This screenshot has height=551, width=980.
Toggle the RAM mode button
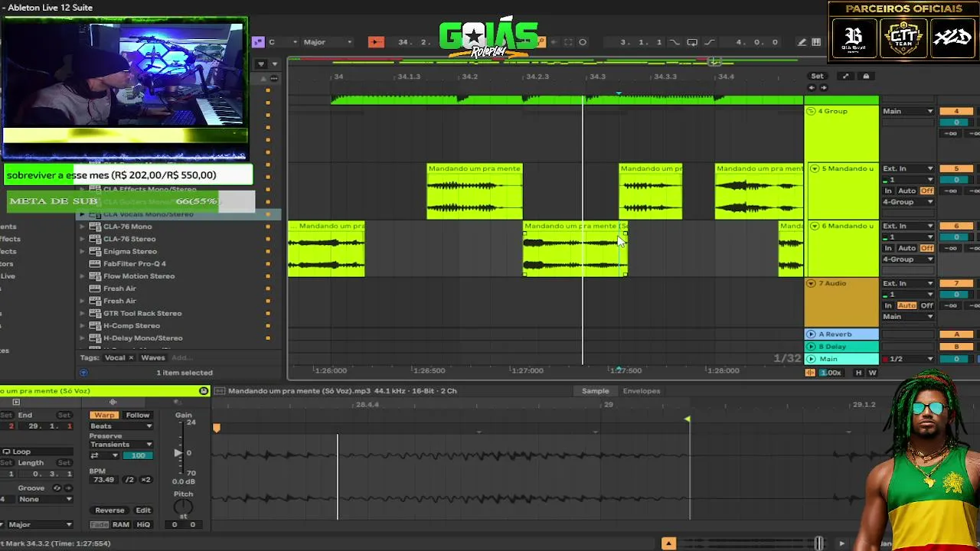(121, 525)
